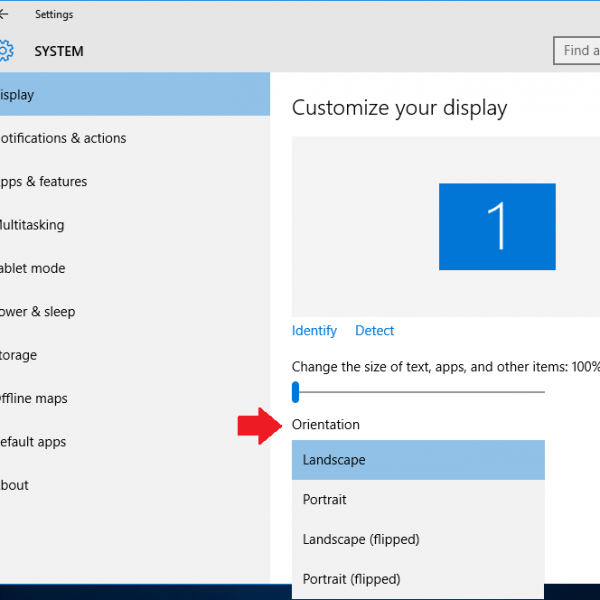
Task: Choose Portrait orientation option
Action: [x=418, y=499]
